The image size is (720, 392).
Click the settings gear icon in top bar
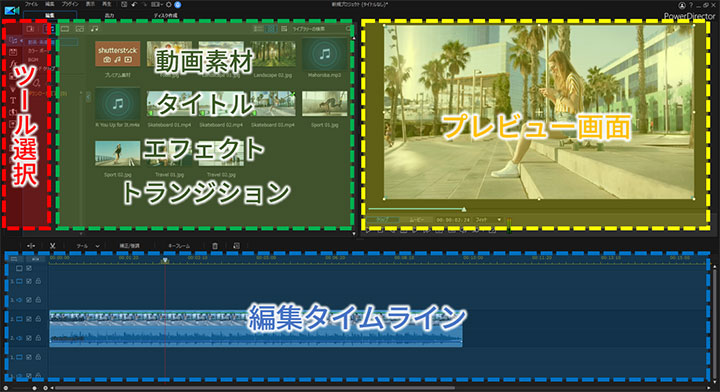coord(169,5)
